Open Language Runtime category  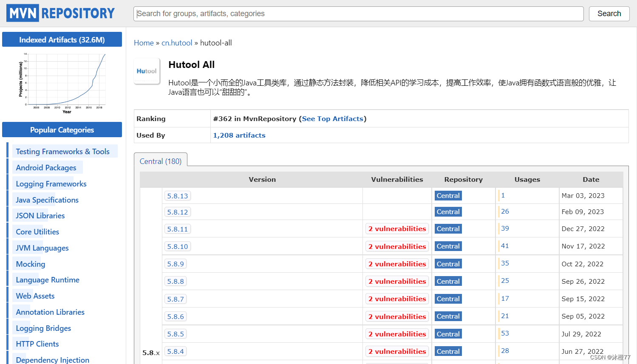tap(48, 280)
